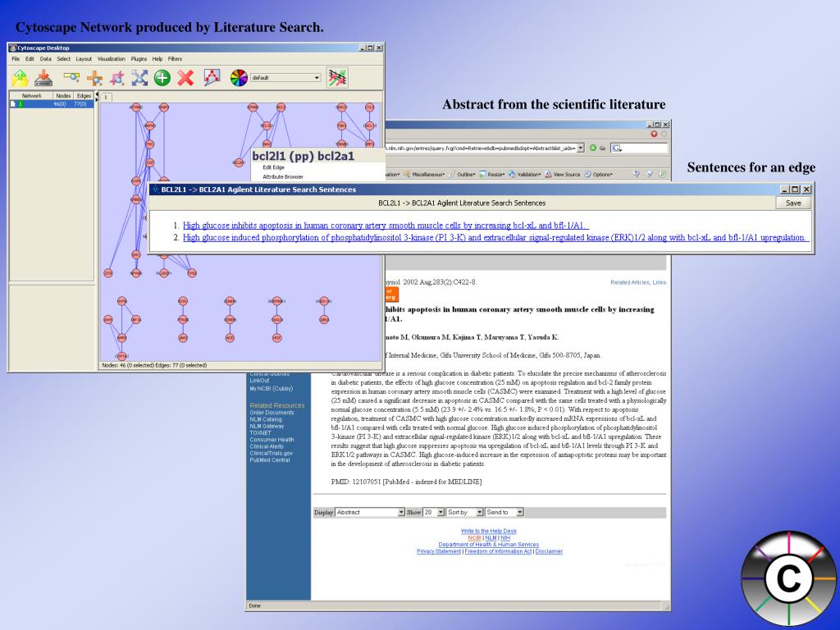This screenshot has width=840, height=630.
Task: Open the Edit menu in Cytoscape
Action: click(x=30, y=59)
